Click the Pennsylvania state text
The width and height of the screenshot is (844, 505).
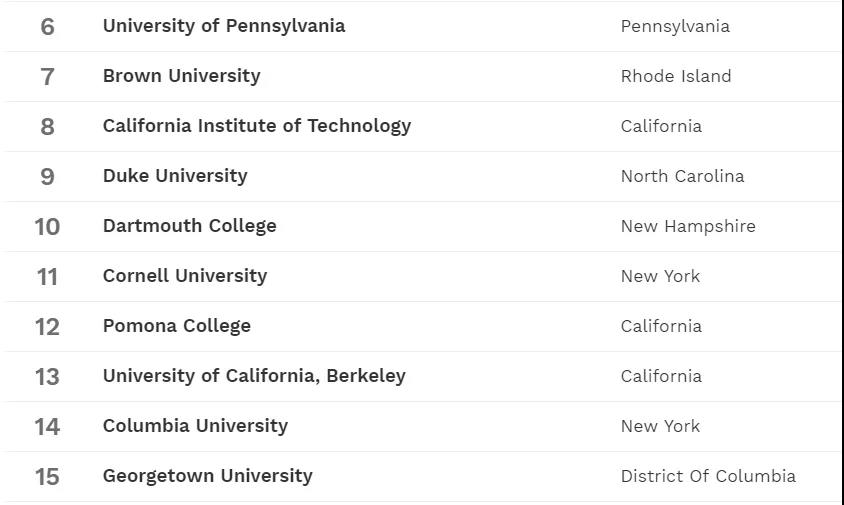675,26
